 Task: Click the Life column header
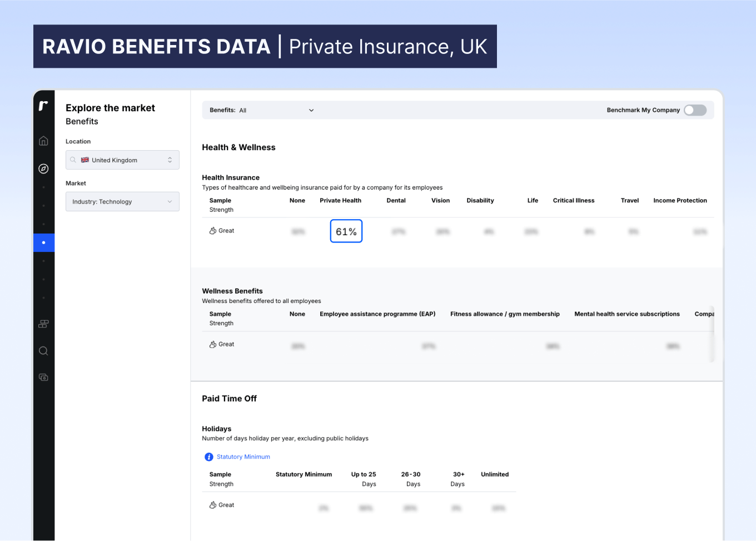533,201
